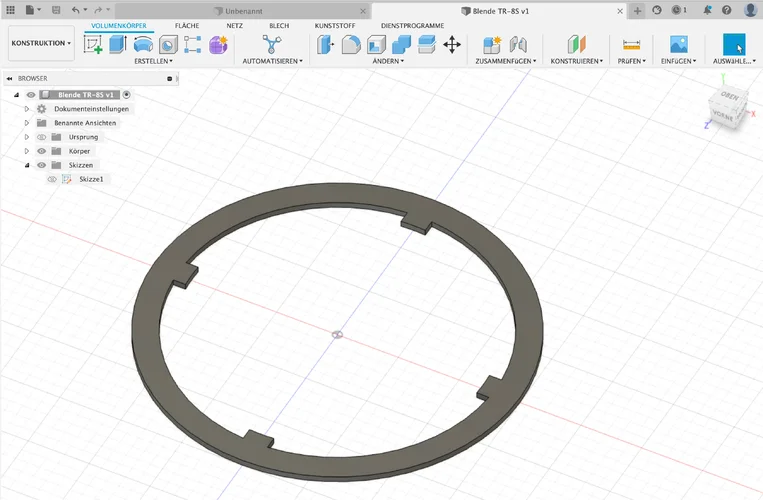The image size is (763, 500).
Task: Select the Fillet tool in Ändern
Action: [x=351, y=44]
